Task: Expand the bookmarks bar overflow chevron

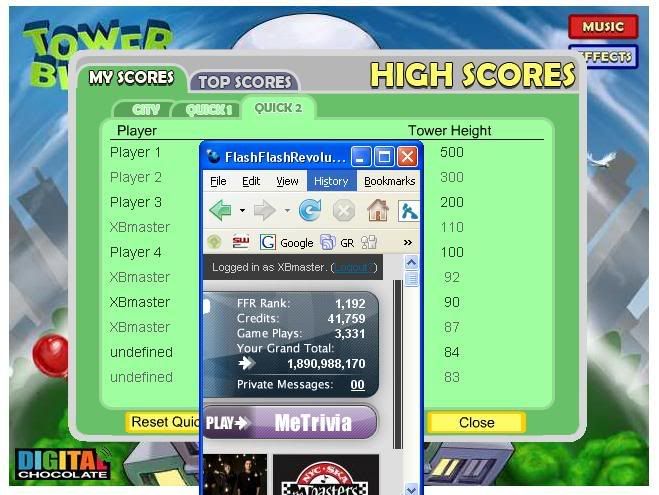Action: coord(407,242)
